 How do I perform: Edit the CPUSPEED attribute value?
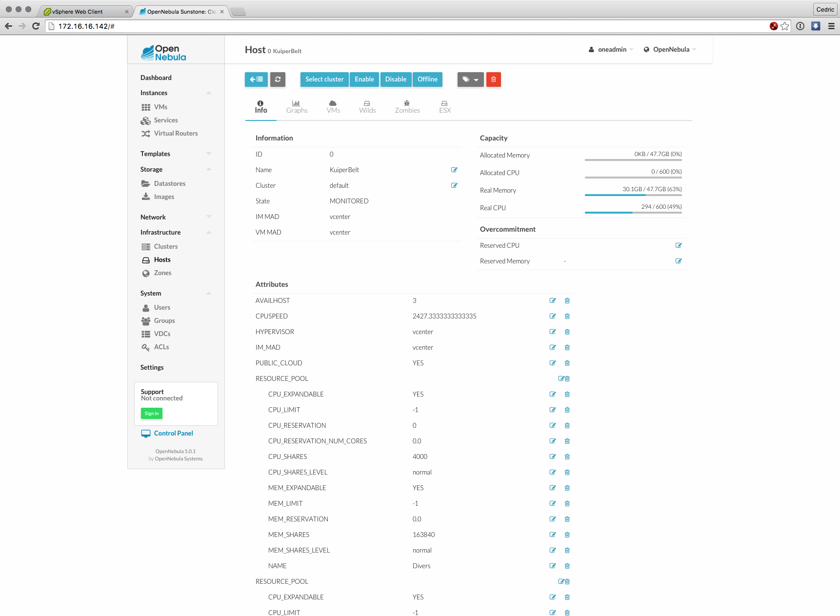point(552,317)
